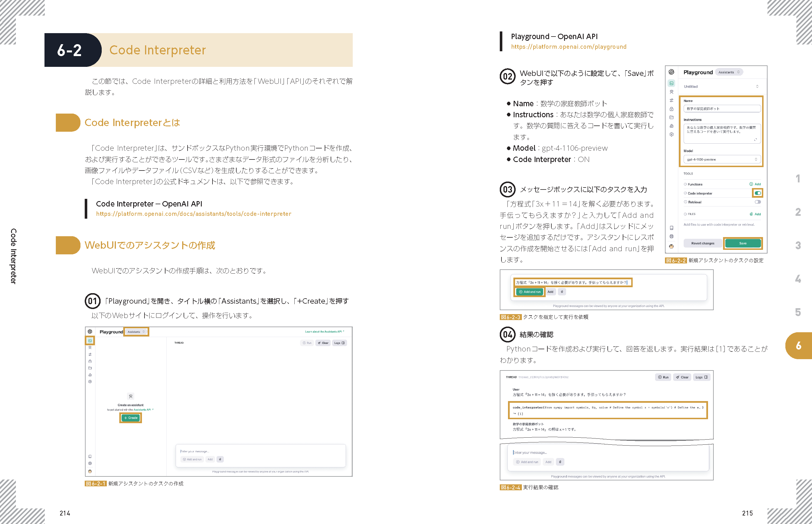This screenshot has width=812, height=524.
Task: Click the settings gear icon in figure 6-2-2 sidebar
Action: click(x=671, y=135)
